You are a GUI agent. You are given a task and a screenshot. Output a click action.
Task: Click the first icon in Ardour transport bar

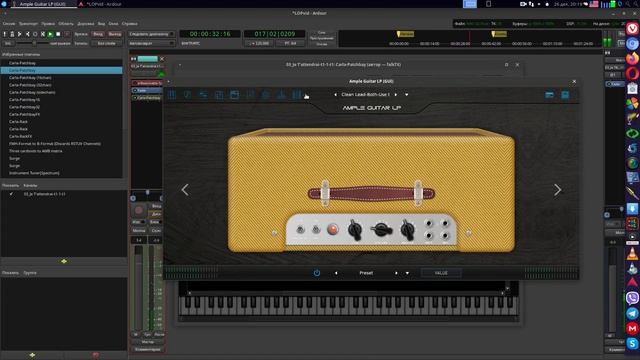click(x=5, y=34)
